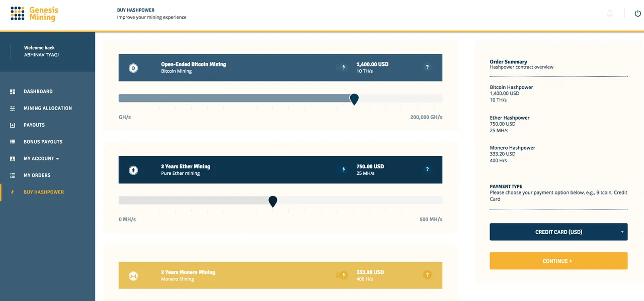The width and height of the screenshot is (644, 301).
Task: Open help for Open-Ended Bitcoin Mining
Action: 427,67
